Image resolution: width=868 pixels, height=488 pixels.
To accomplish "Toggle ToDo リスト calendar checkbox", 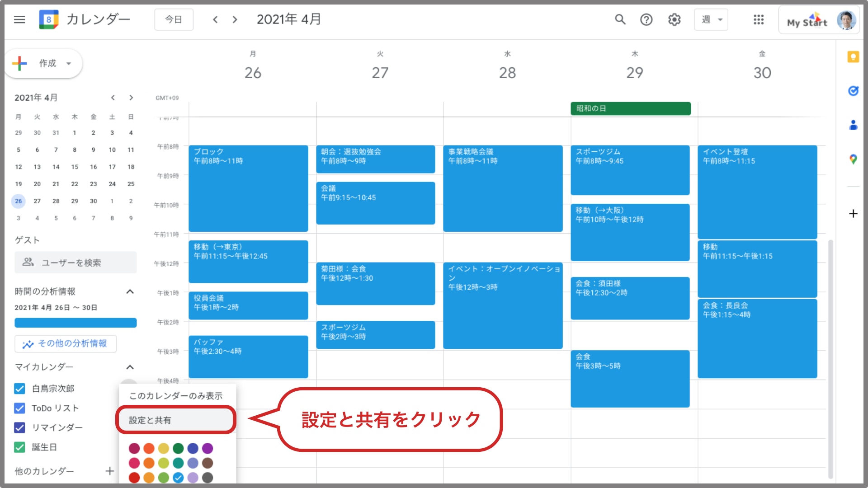I will (19, 408).
